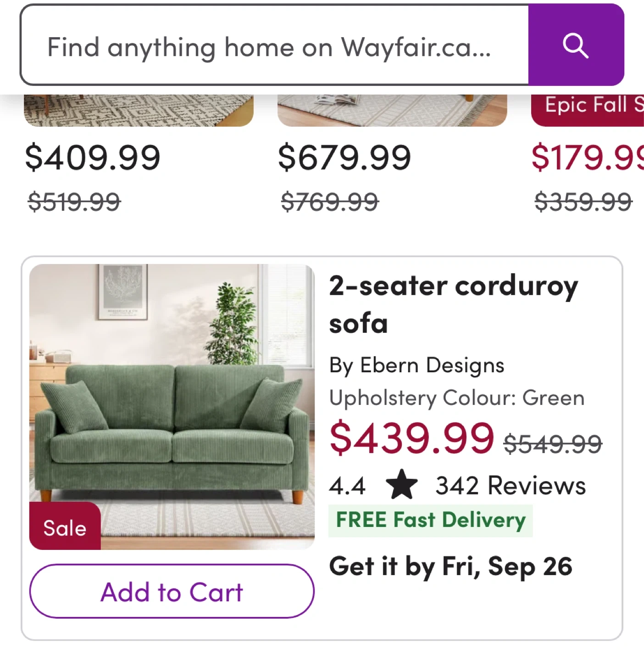644x661 pixels.
Task: Click the By Ebern Designs brand link
Action: click(416, 366)
